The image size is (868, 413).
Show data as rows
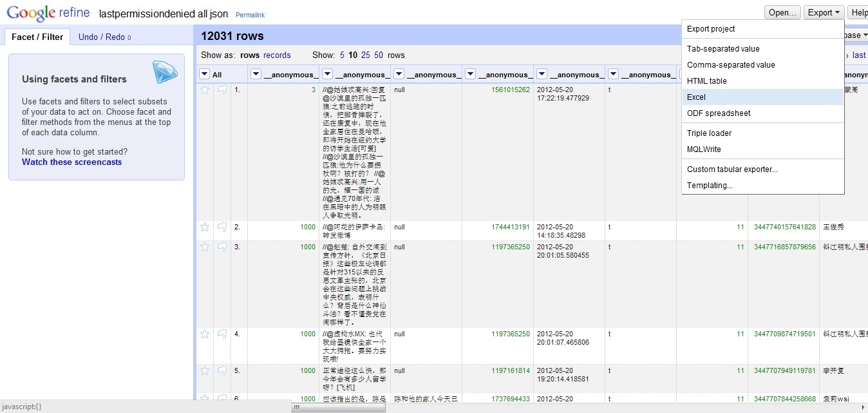(x=250, y=55)
